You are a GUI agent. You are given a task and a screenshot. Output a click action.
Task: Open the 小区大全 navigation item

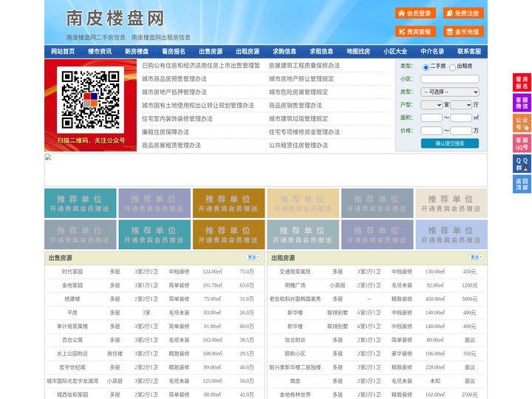point(395,52)
